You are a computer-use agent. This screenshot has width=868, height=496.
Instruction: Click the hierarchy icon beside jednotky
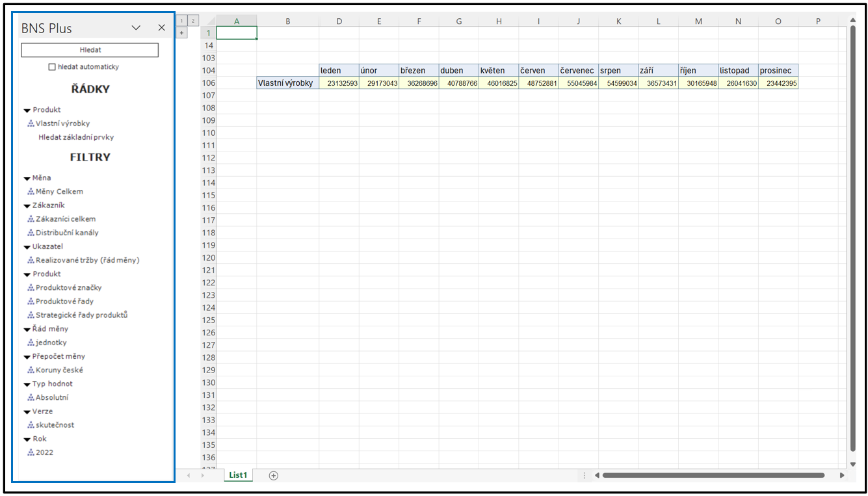tap(31, 343)
